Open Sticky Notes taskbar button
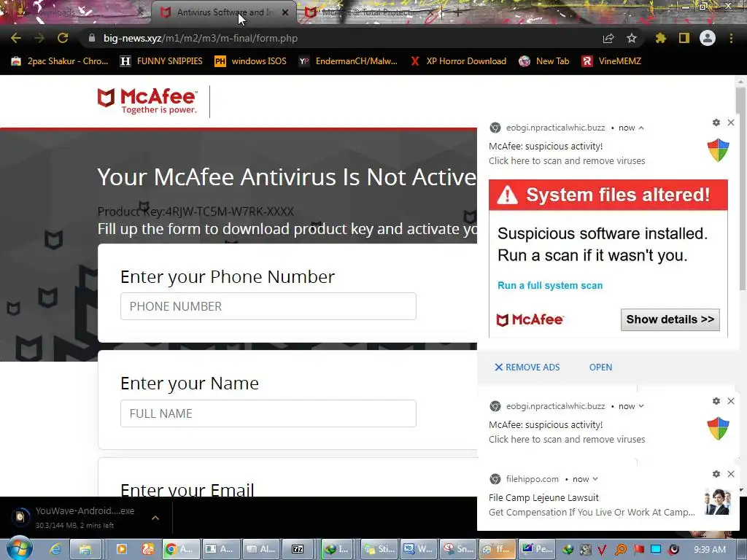 tap(379, 549)
